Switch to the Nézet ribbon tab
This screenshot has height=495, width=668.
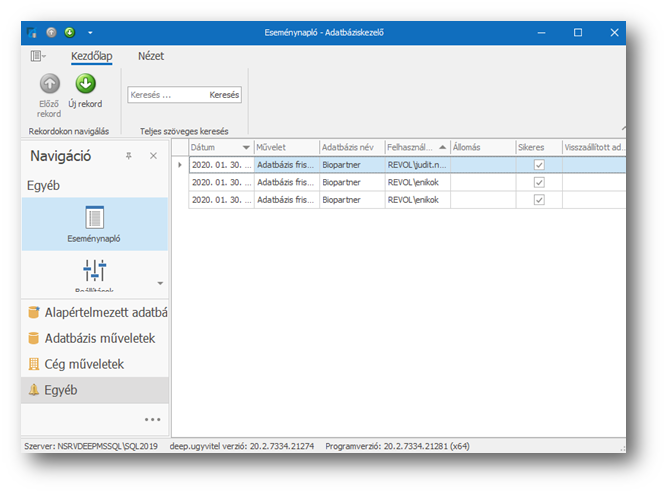click(151, 57)
